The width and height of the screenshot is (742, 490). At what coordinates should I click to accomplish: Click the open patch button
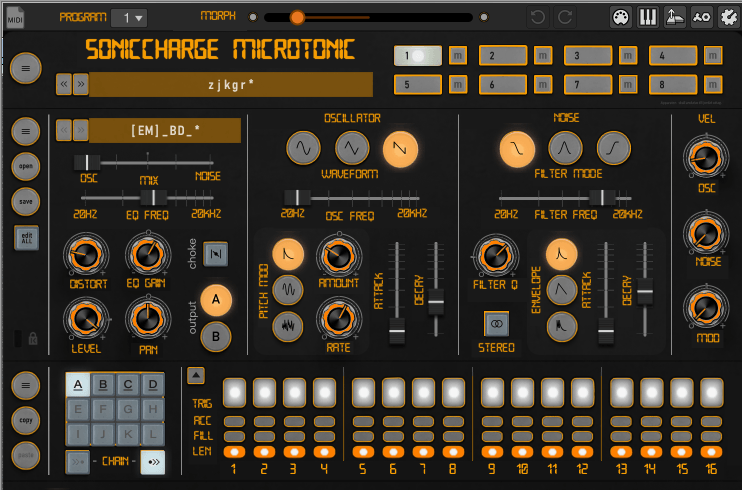pos(26,166)
